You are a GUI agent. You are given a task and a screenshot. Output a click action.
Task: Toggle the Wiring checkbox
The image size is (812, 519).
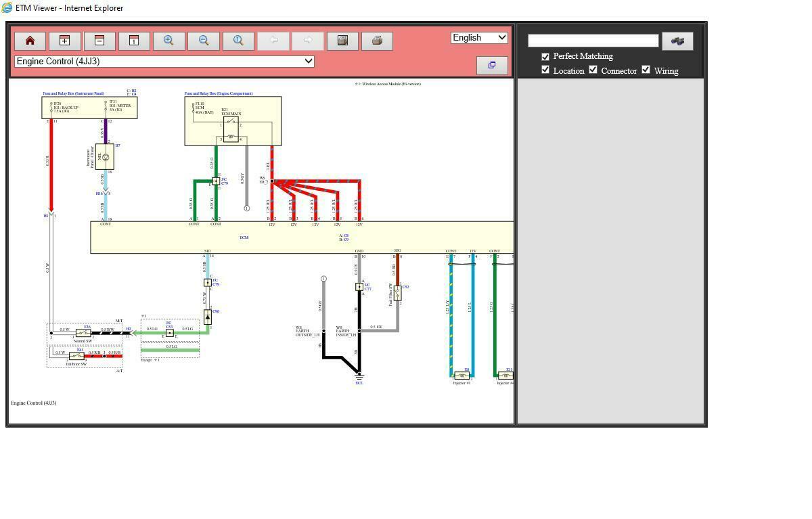(646, 70)
